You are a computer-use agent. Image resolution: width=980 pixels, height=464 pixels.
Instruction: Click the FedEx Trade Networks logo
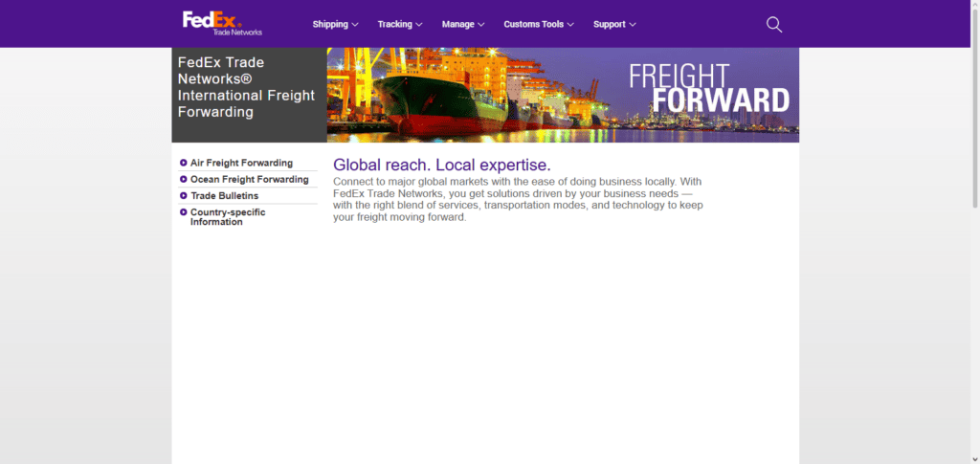point(222,23)
